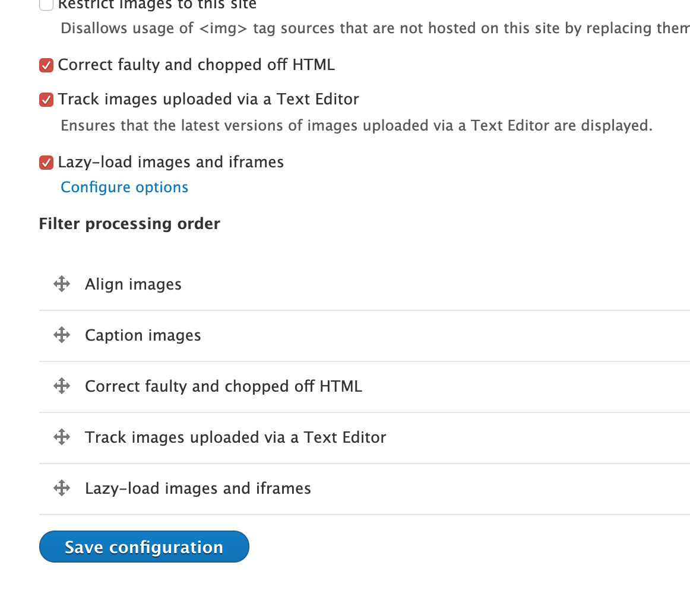This screenshot has width=690, height=616.
Task: Click Track images row text in processing order list
Action: (x=235, y=437)
